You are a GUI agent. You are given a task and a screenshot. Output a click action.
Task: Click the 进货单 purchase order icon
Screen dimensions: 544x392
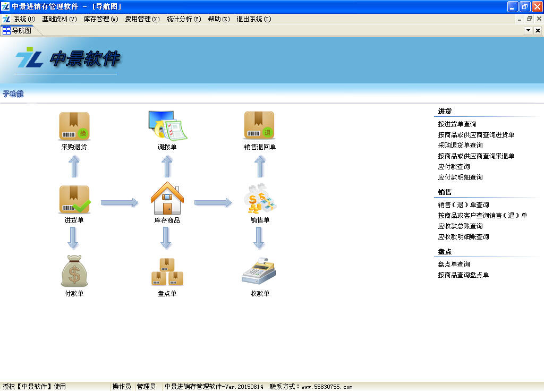coord(74,200)
